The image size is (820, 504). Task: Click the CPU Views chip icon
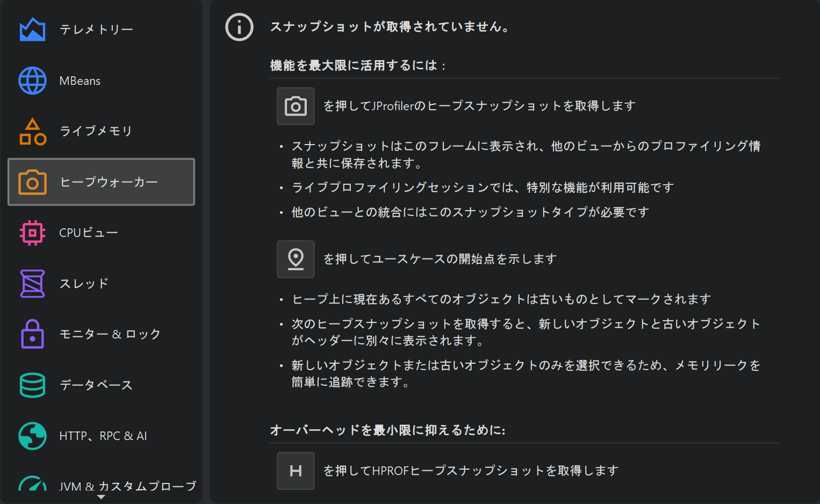32,233
